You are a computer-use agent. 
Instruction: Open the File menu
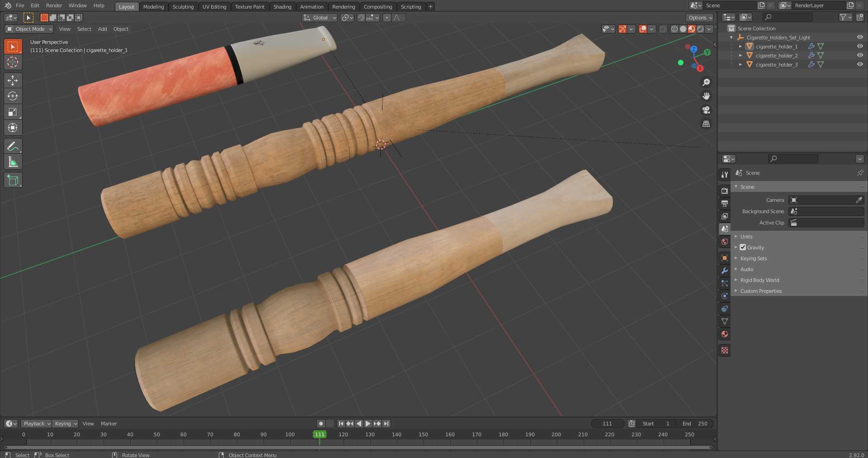(20, 5)
